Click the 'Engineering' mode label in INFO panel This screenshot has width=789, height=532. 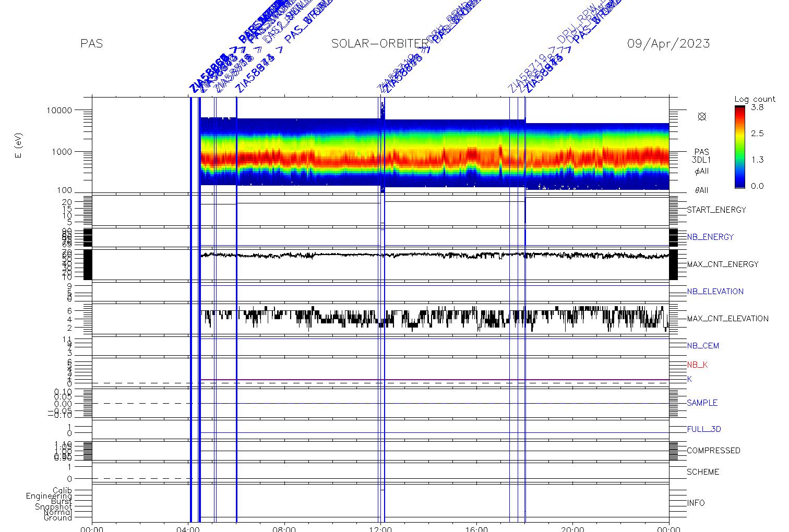[49, 497]
